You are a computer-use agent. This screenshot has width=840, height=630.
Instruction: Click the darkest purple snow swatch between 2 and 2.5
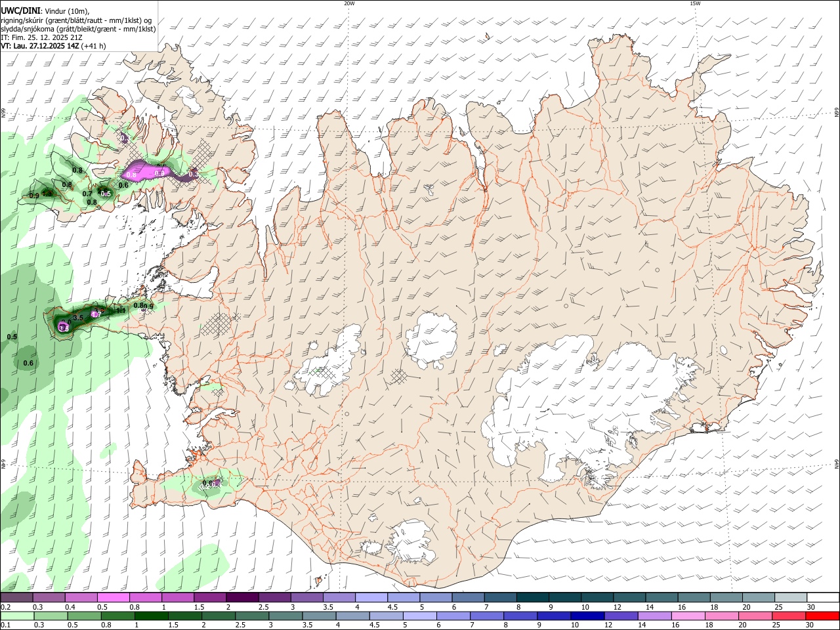point(242,598)
